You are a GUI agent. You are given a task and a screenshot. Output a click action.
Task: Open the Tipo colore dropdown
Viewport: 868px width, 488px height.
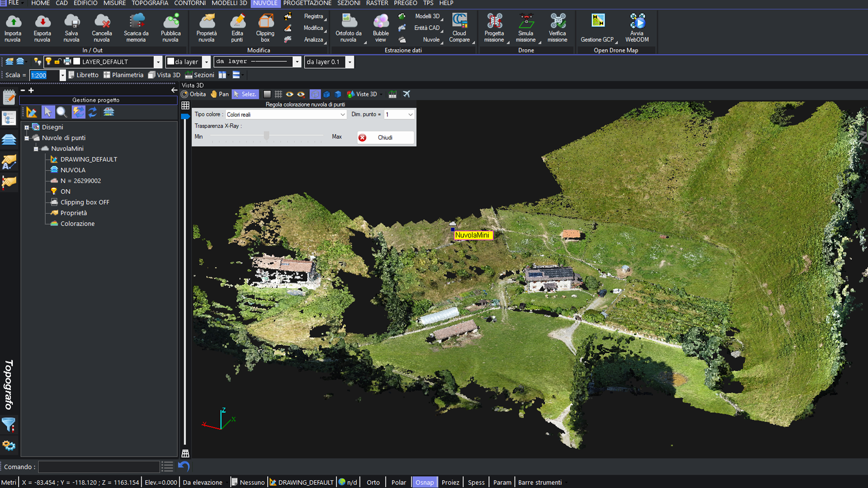point(342,114)
